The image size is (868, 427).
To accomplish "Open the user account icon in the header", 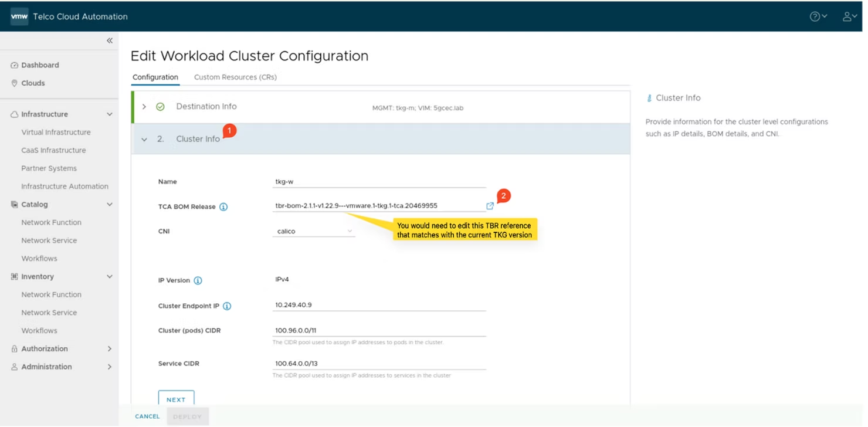I will (x=847, y=16).
